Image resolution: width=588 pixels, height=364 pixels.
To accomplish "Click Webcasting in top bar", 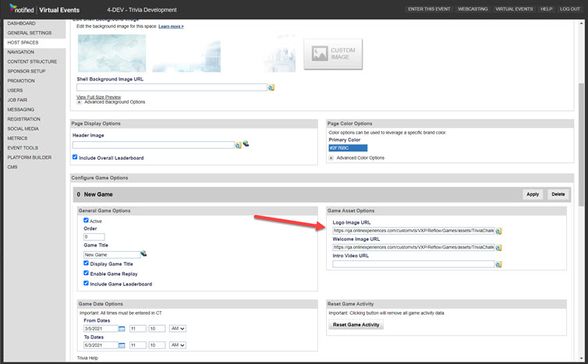I will 473,9.
